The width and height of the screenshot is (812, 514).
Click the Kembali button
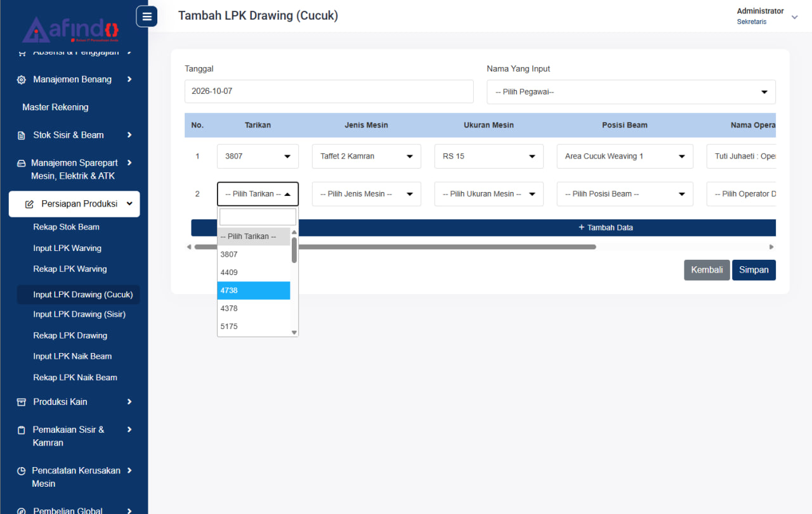coord(707,270)
